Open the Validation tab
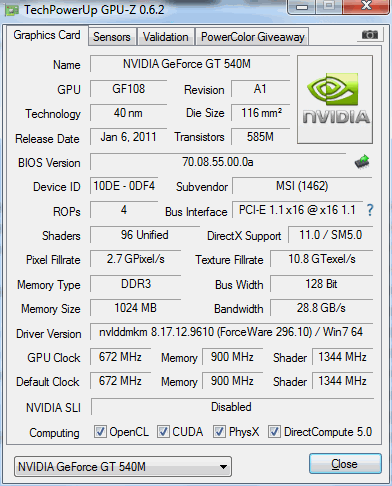The height and width of the screenshot is (486, 392). (166, 37)
